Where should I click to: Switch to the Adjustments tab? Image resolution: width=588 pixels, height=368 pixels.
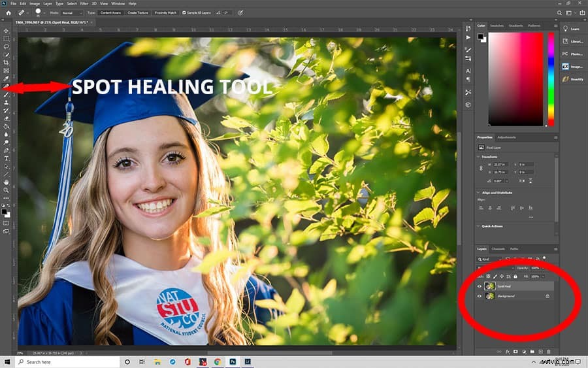[506, 137]
